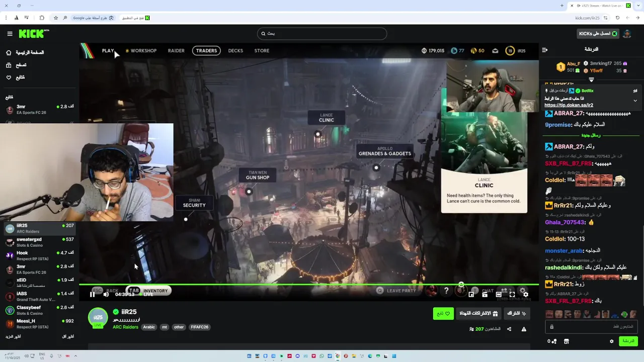Open player settings gear

click(525, 294)
